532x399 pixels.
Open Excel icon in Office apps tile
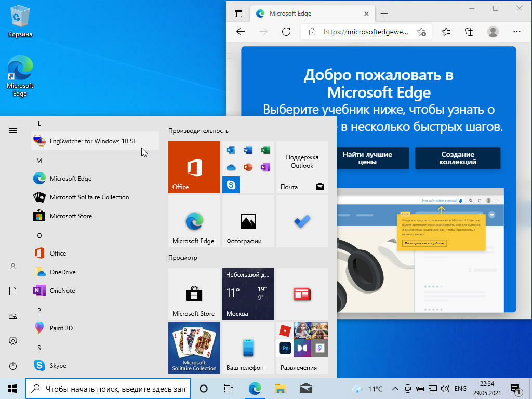click(x=265, y=150)
